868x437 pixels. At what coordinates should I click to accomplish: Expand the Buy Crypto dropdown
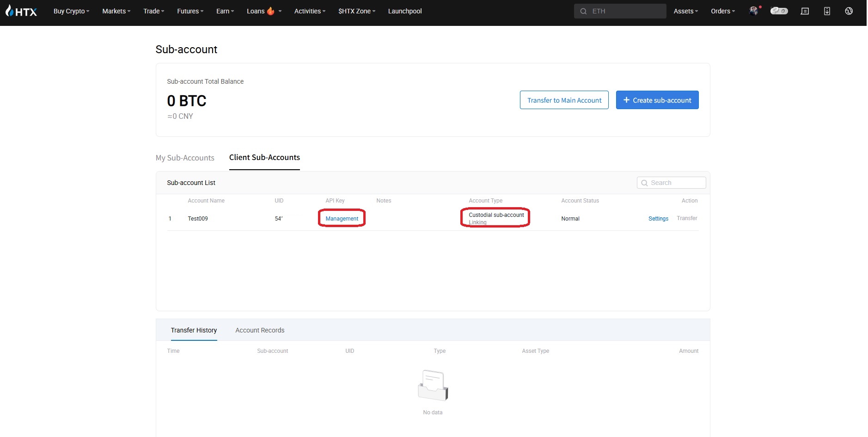coord(71,11)
